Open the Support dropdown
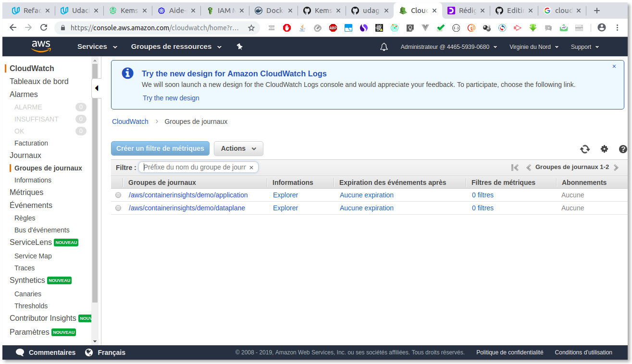Viewport: 632px width, 364px height. click(x=585, y=47)
